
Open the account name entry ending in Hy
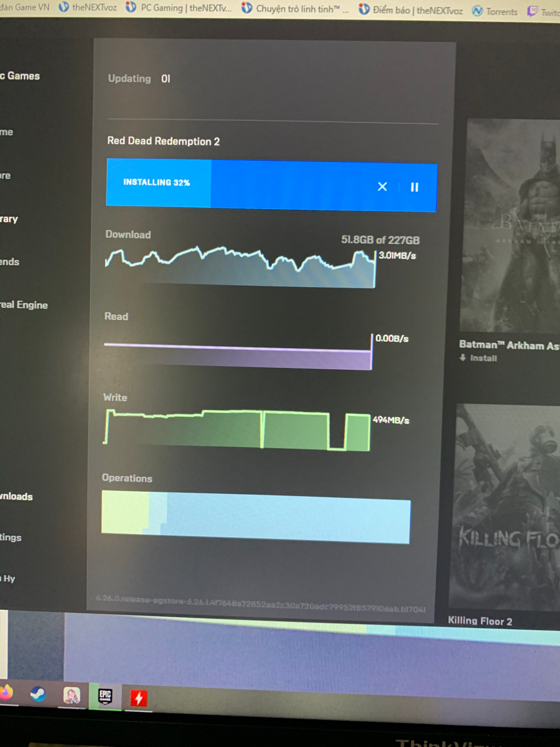point(7,578)
